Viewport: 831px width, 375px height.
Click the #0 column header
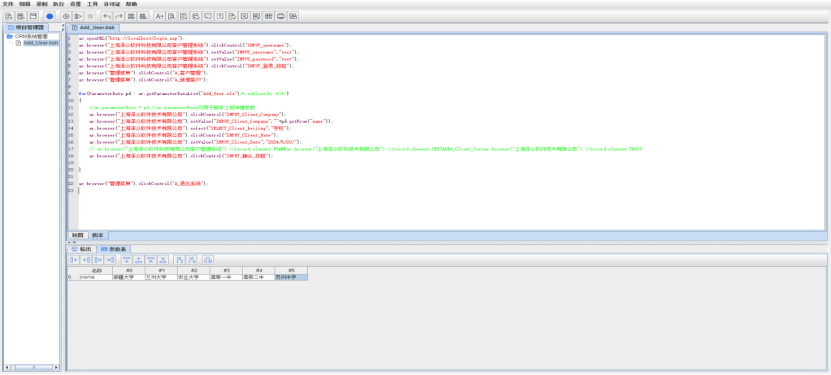pyautogui.click(x=129, y=271)
